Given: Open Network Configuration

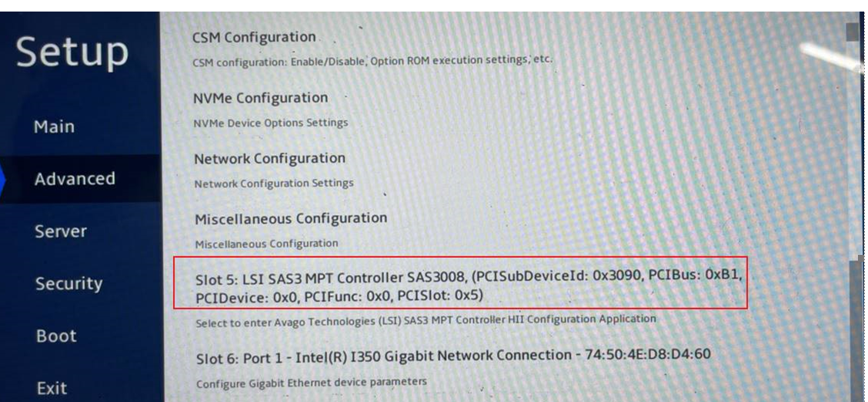Looking at the screenshot, I should click(x=269, y=159).
